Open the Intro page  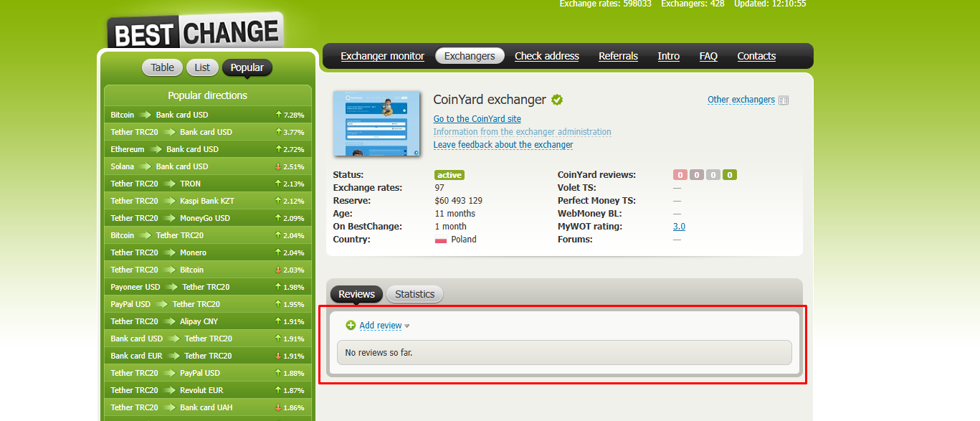pyautogui.click(x=669, y=56)
